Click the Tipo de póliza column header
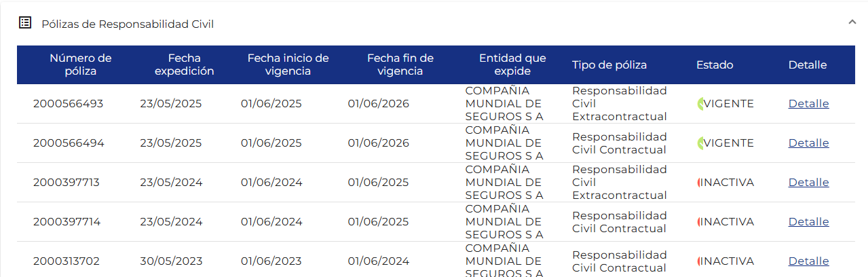The image size is (868, 277). [609, 65]
